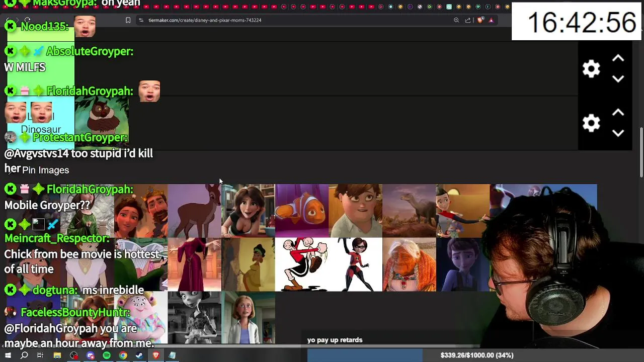Select the Nemo clownfish image
This screenshot has height=362, width=644.
point(301,210)
